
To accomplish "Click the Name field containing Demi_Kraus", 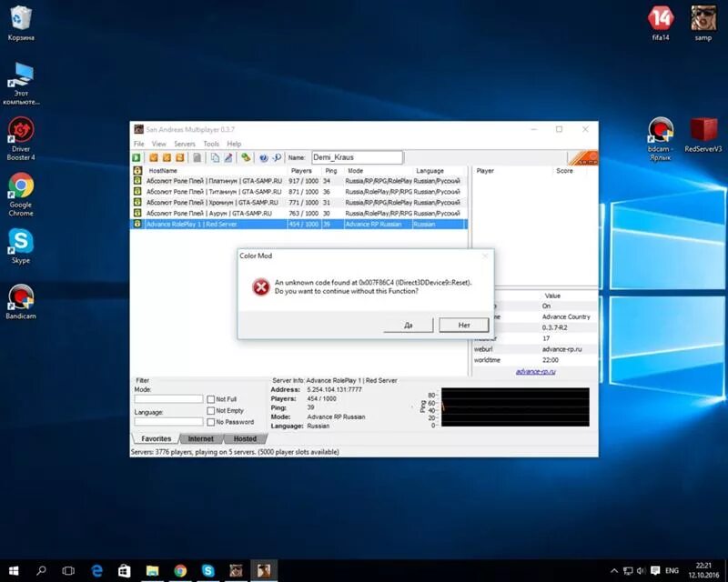I will [357, 157].
